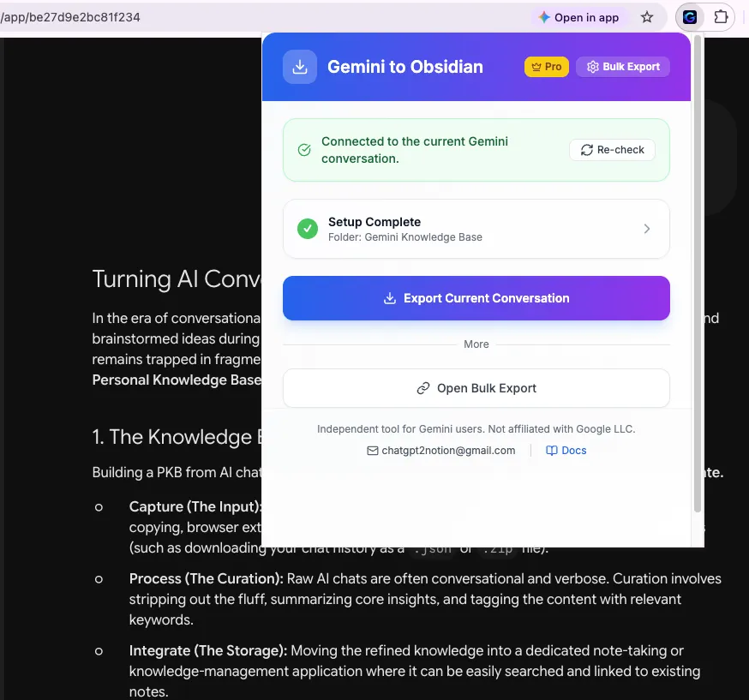Export the current conversation
The width and height of the screenshot is (749, 700).
(476, 298)
